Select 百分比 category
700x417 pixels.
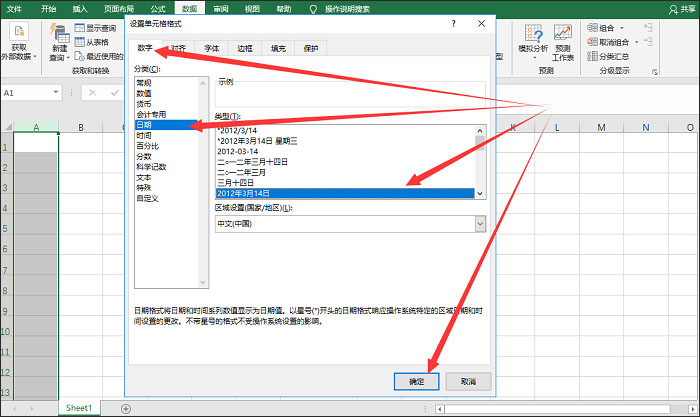[147, 146]
